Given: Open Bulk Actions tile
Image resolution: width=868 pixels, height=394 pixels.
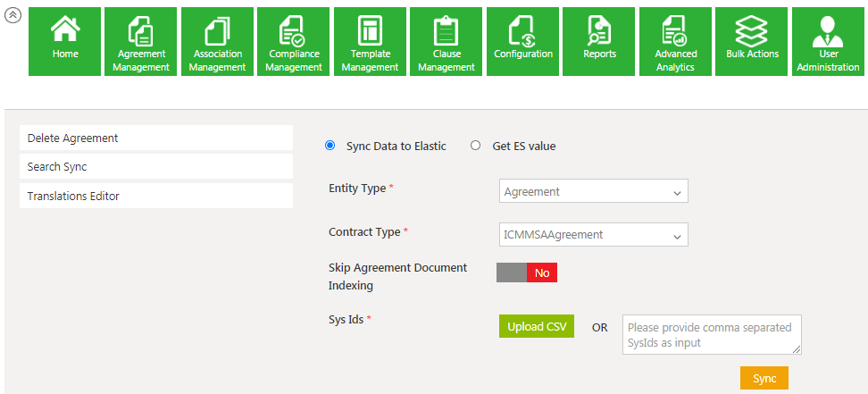Looking at the screenshot, I should coord(752,41).
